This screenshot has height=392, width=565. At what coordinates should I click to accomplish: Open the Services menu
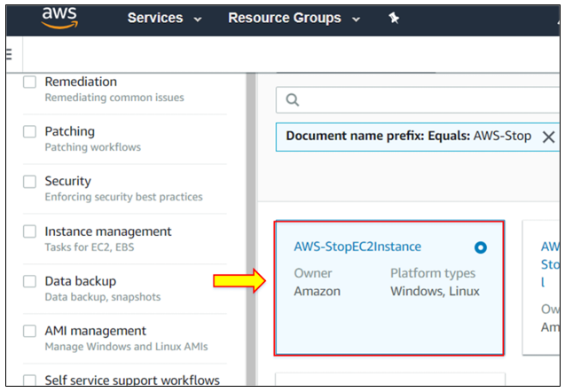click(x=155, y=18)
